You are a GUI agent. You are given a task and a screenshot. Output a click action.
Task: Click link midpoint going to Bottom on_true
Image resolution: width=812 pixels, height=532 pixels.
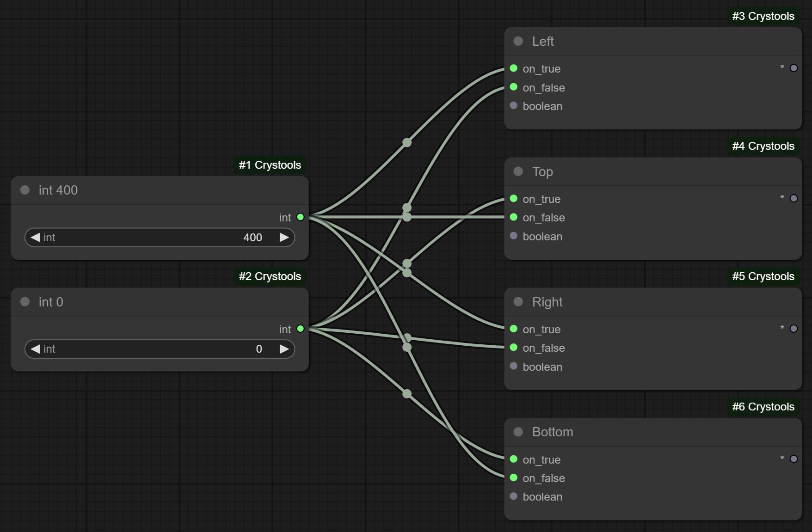pos(407,394)
